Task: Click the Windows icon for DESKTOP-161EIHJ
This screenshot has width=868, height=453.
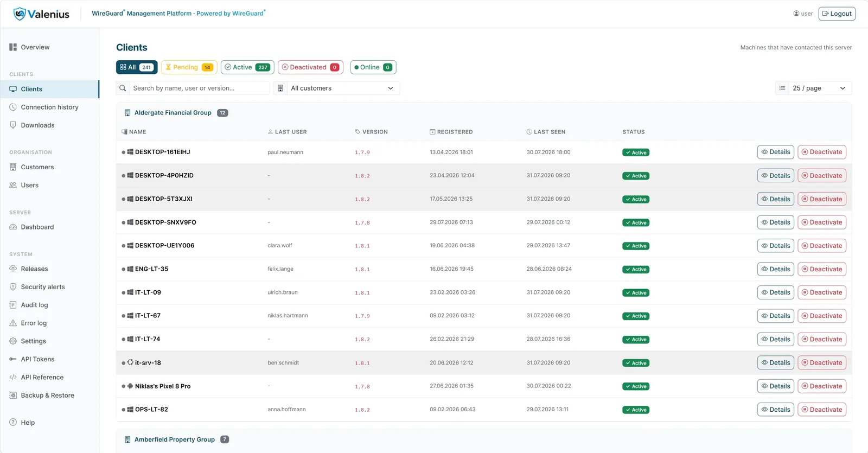Action: coord(130,152)
